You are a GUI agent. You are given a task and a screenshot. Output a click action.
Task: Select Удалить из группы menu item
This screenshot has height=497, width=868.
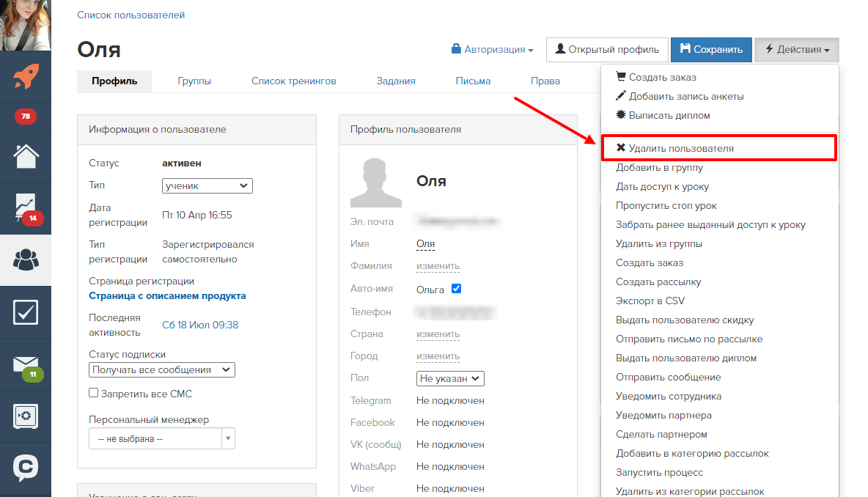point(659,243)
